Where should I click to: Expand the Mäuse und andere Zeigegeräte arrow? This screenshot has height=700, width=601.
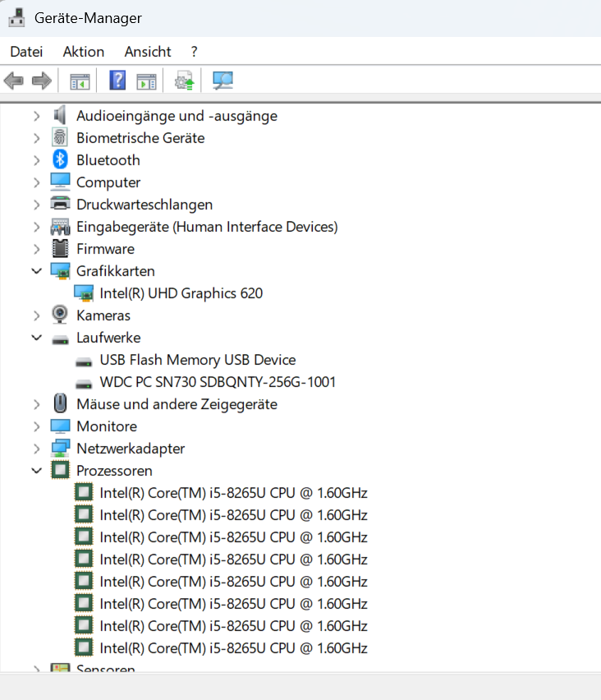click(x=37, y=404)
